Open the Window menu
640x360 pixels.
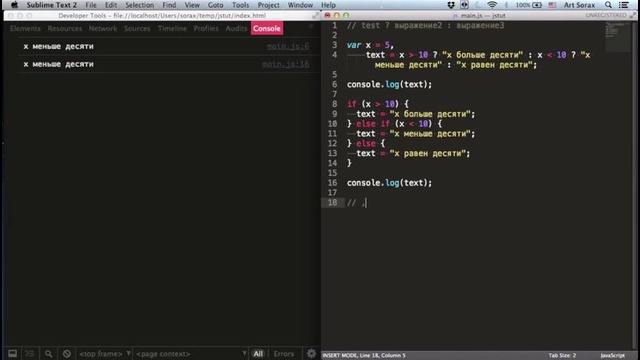300,5
